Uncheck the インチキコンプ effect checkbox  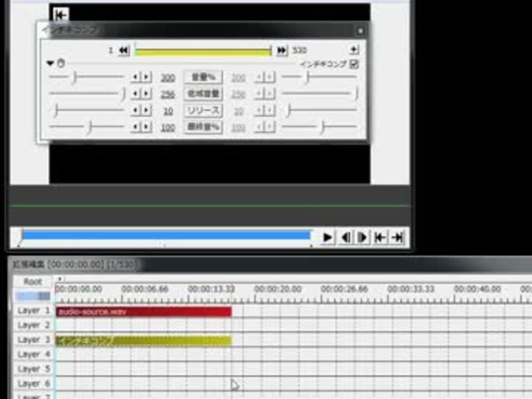point(354,64)
